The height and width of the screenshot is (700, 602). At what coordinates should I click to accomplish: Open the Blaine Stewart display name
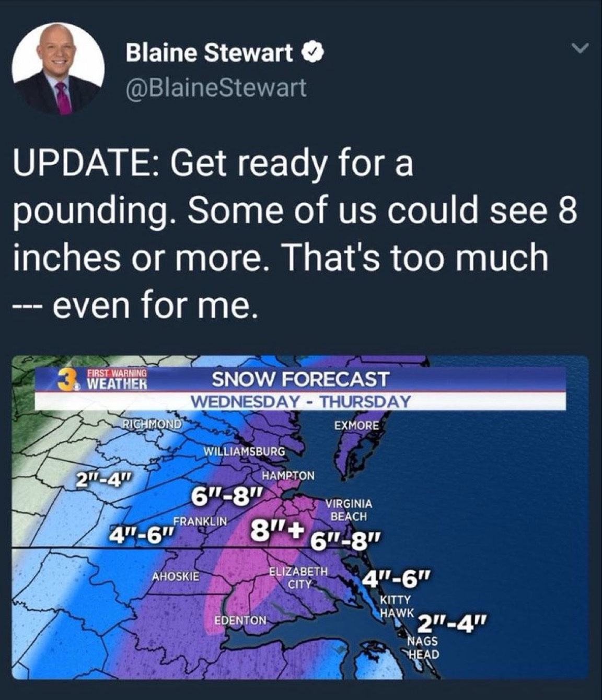pyautogui.click(x=209, y=52)
